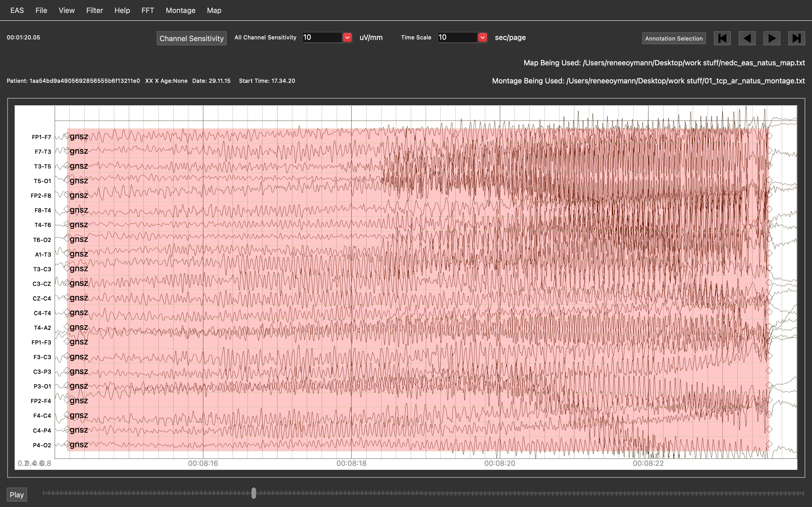Go to previous page arrow icon
The width and height of the screenshot is (812, 507).
(747, 38)
